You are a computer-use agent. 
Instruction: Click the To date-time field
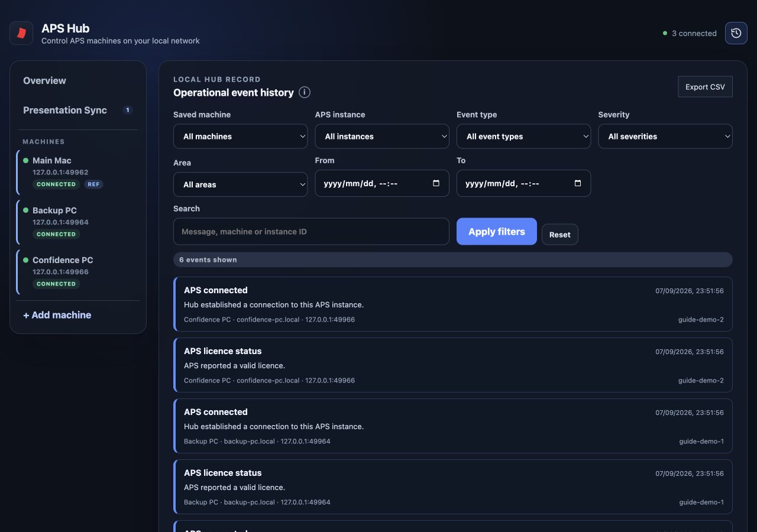pyautogui.click(x=523, y=183)
